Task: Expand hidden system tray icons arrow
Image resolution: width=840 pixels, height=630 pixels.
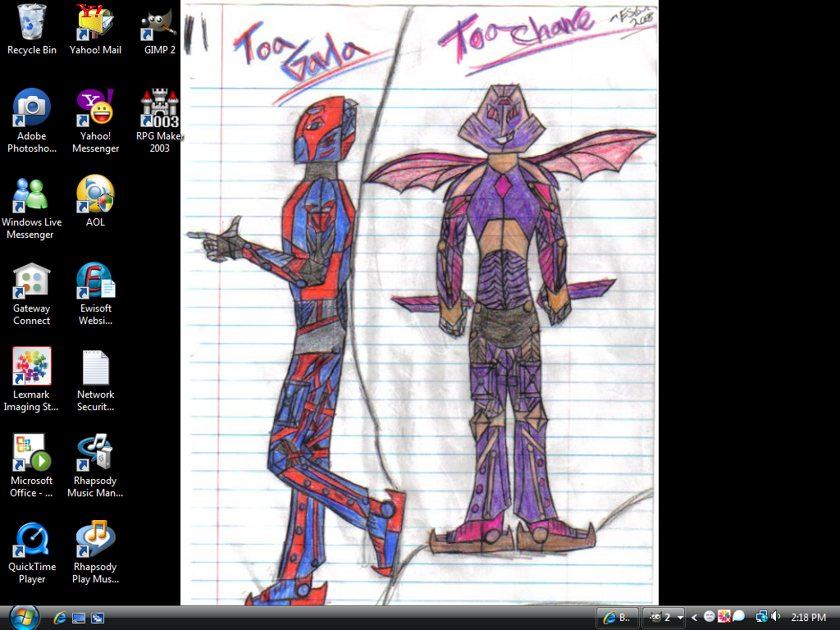Action: pyautogui.click(x=695, y=618)
